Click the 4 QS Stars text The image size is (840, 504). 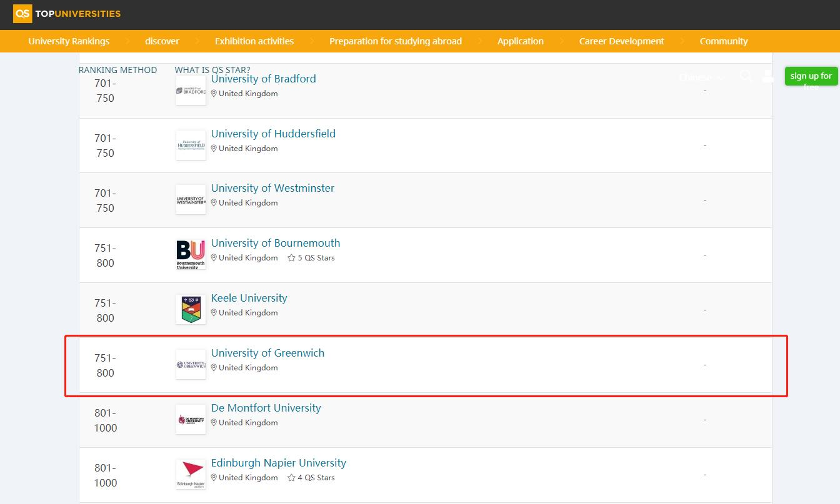coord(316,477)
